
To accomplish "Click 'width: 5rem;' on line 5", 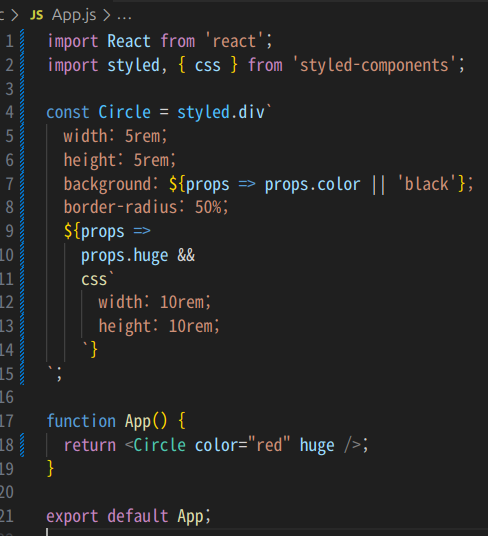I will [x=116, y=136].
